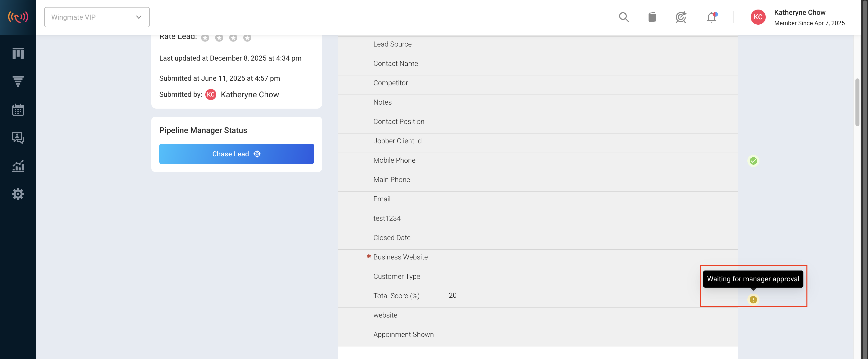The width and height of the screenshot is (868, 359).
Task: Rate lead with first star
Action: click(205, 38)
